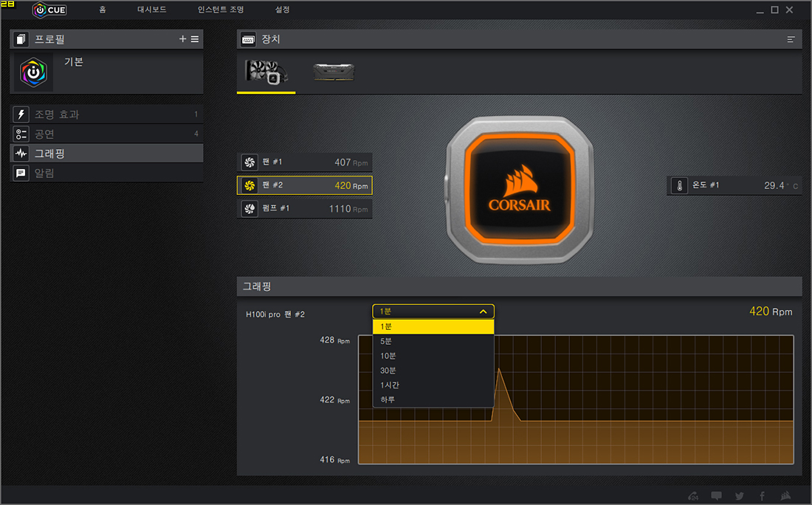812x505 pixels.
Task: Choose 10분 from the time range list
Action: (433, 356)
